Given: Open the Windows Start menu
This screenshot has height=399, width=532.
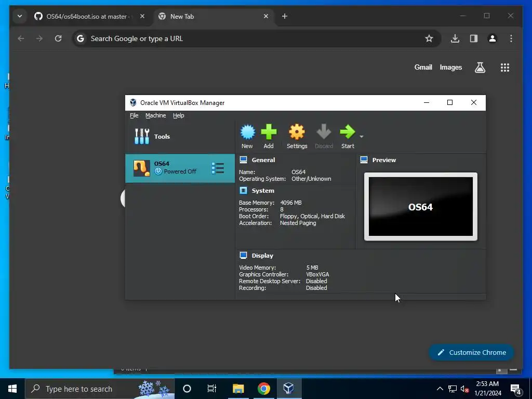Looking at the screenshot, I should tap(12, 389).
